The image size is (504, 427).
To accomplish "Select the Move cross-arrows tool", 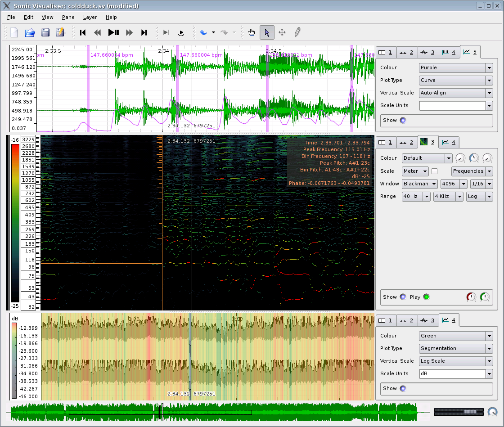I will click(282, 32).
